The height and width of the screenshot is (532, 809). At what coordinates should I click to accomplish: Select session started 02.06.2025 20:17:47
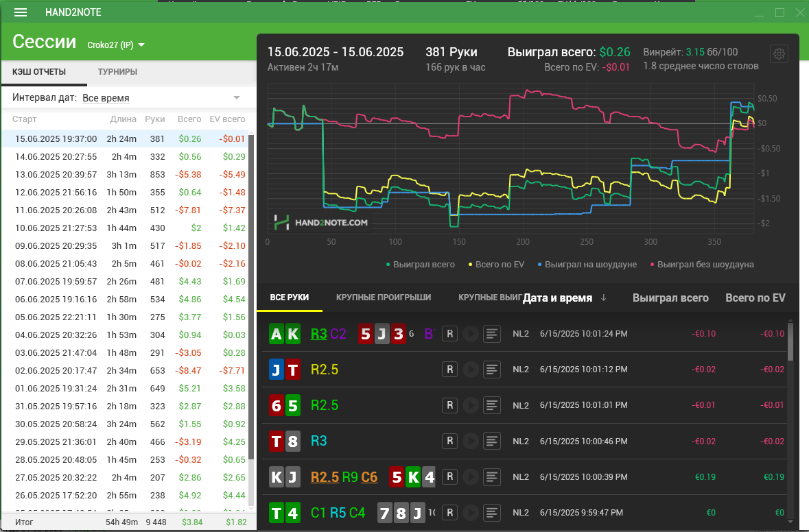[125, 371]
